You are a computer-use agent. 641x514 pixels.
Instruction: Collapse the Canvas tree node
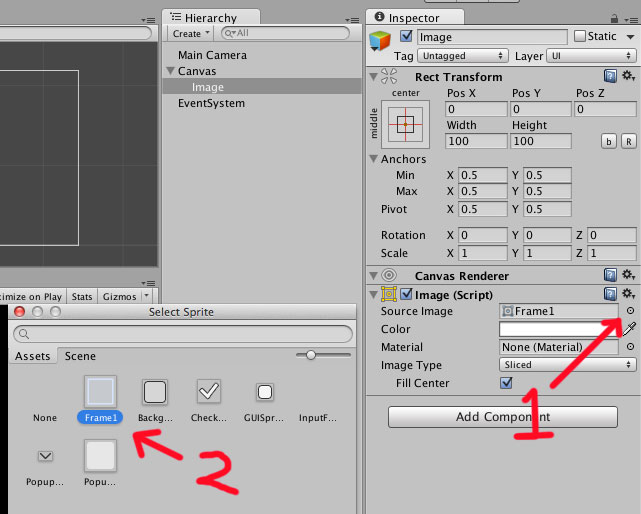tap(170, 71)
